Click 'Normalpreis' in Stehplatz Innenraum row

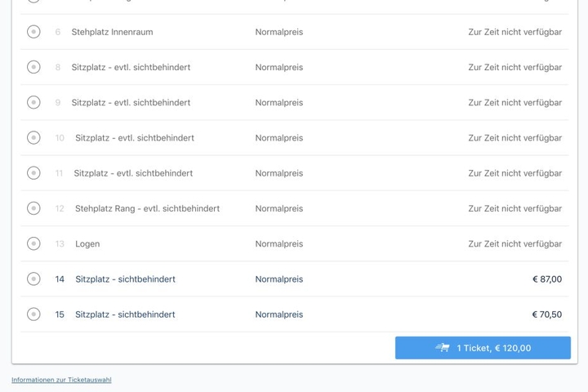click(279, 33)
